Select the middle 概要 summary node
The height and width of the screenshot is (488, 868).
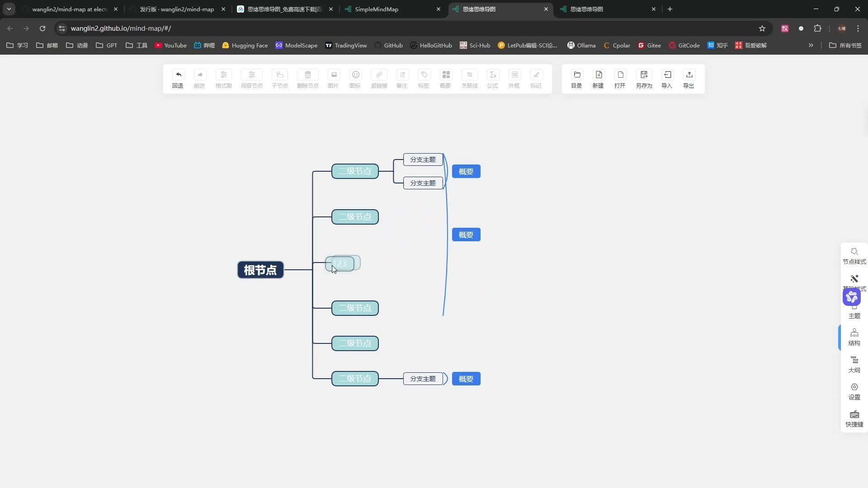click(466, 235)
